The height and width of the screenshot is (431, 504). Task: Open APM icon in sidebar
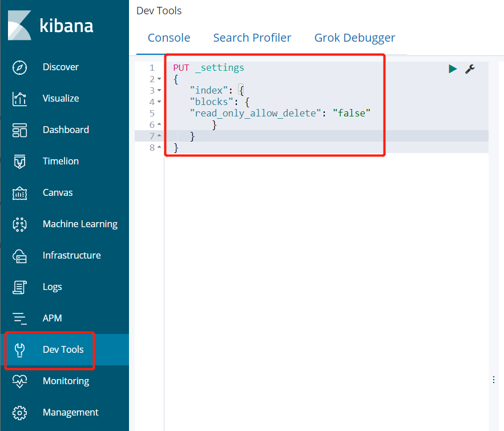(19, 318)
